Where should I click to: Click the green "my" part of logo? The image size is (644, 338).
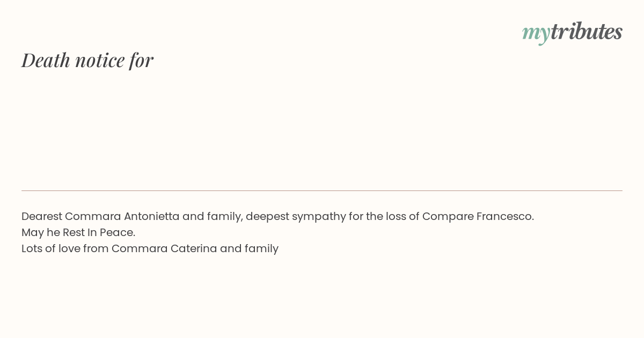(536, 34)
